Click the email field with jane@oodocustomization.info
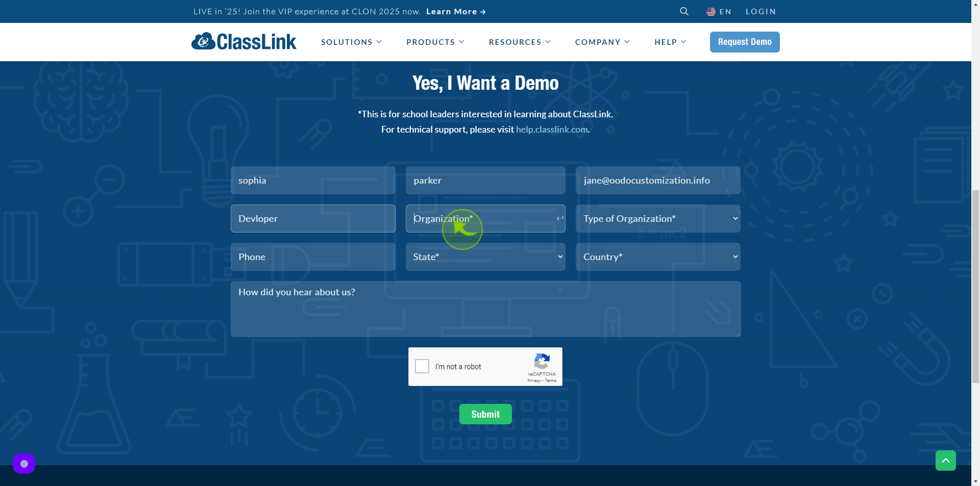 (x=658, y=180)
